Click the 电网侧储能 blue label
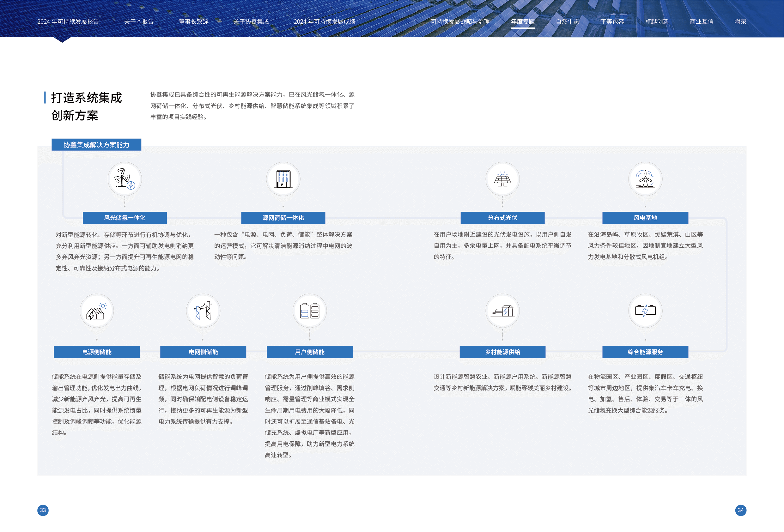Viewport: 784px width, 532px height. click(203, 352)
